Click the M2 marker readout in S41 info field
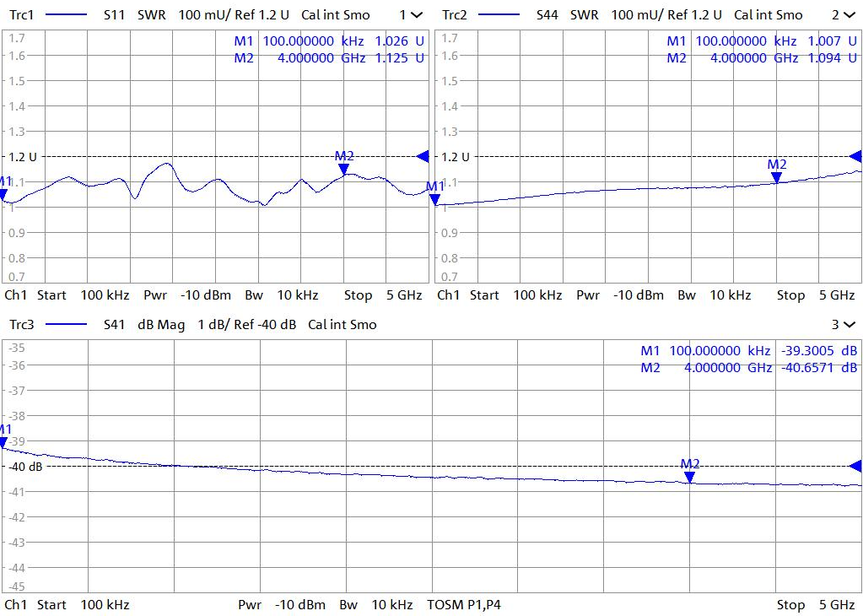This screenshot has height=616, width=863. [x=748, y=368]
